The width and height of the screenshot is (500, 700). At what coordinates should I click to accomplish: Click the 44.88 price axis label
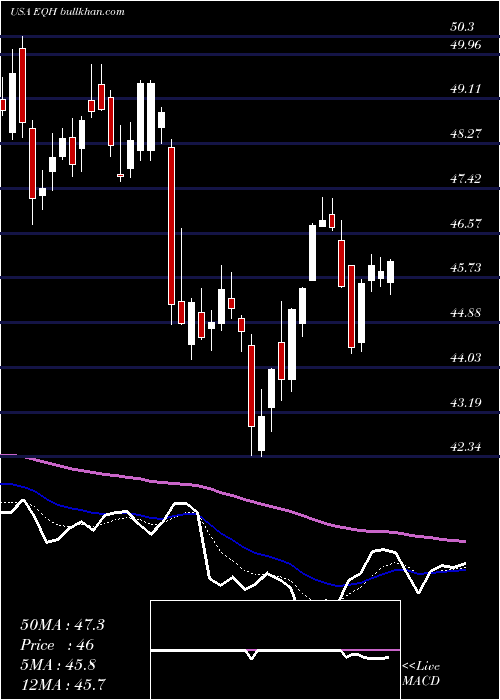click(466, 312)
